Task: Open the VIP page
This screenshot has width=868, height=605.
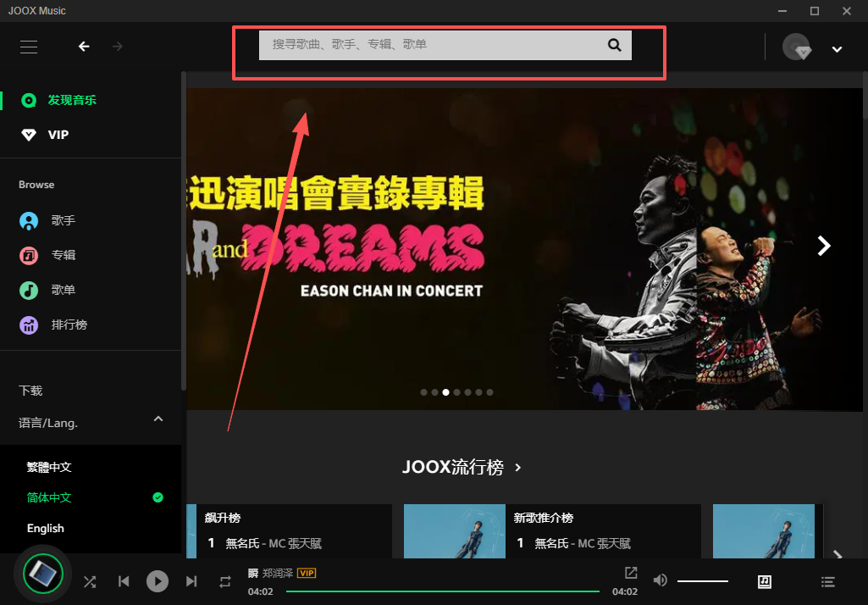Action: [58, 135]
